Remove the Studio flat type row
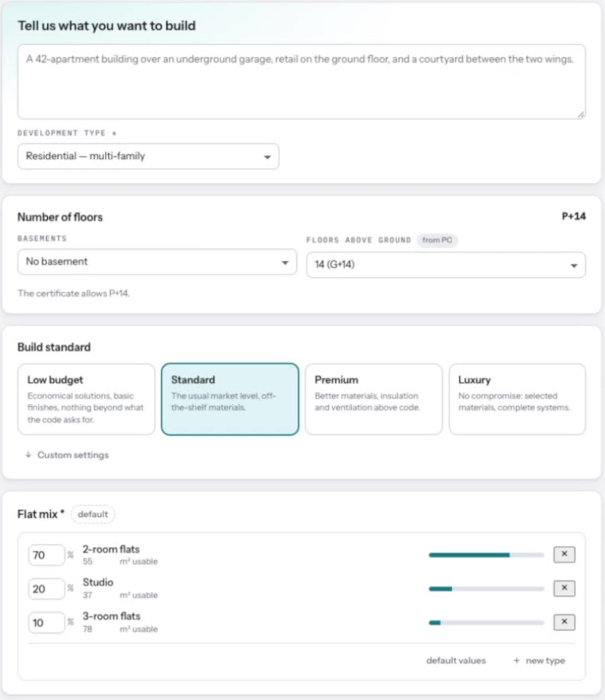This screenshot has width=605, height=700. [x=564, y=588]
